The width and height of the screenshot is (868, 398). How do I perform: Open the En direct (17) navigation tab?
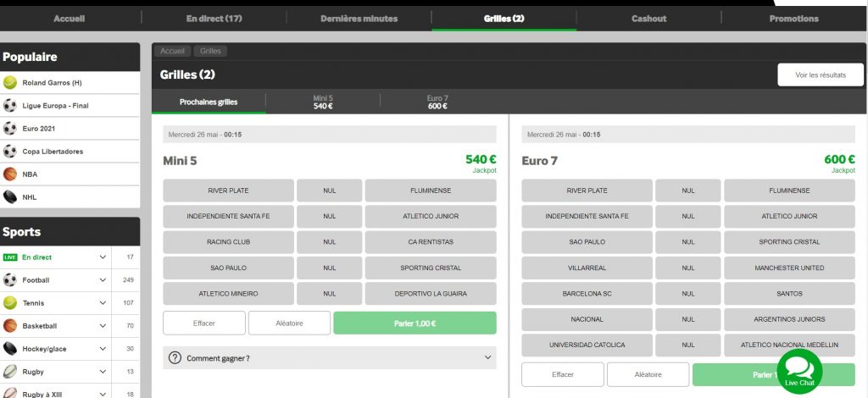click(x=214, y=19)
